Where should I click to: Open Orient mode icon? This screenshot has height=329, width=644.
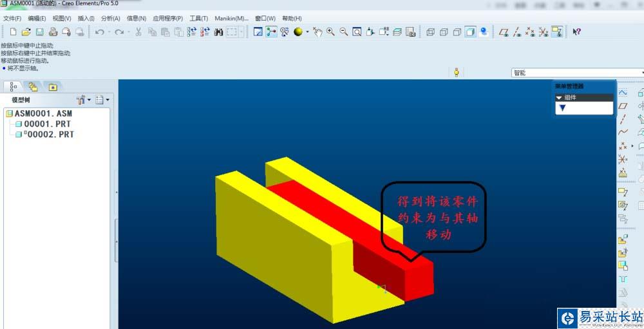point(284,32)
